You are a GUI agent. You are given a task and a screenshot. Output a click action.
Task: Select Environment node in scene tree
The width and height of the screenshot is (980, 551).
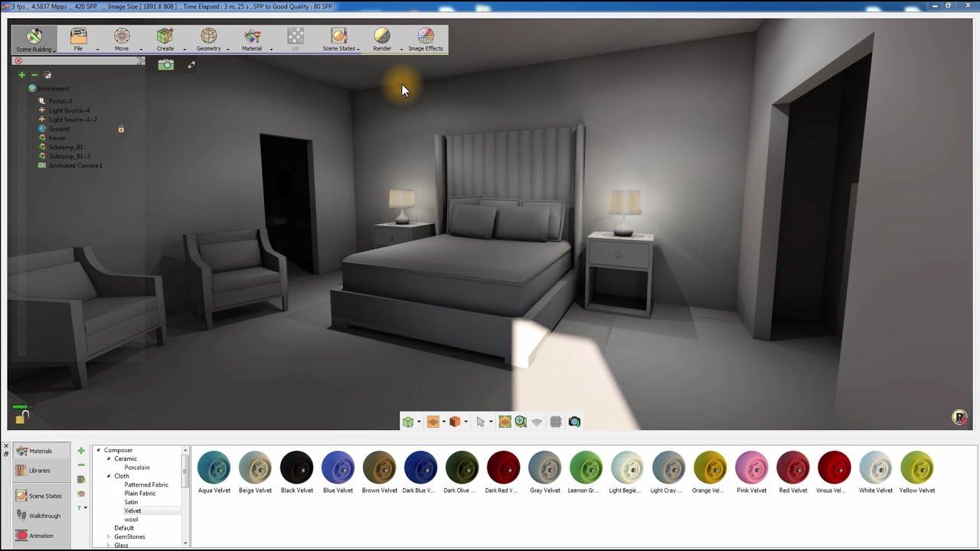point(53,89)
